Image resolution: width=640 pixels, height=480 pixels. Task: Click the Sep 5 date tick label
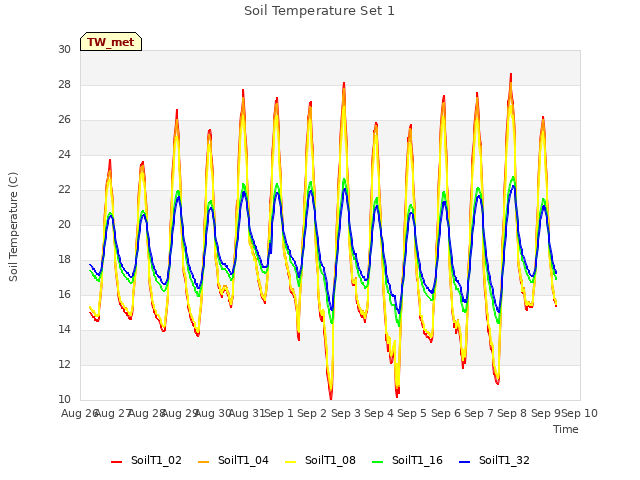pos(412,413)
